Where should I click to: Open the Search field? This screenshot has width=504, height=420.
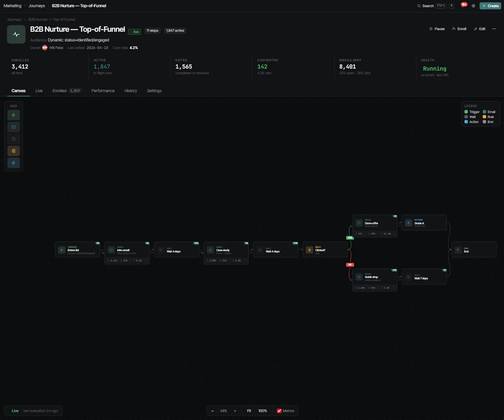436,6
